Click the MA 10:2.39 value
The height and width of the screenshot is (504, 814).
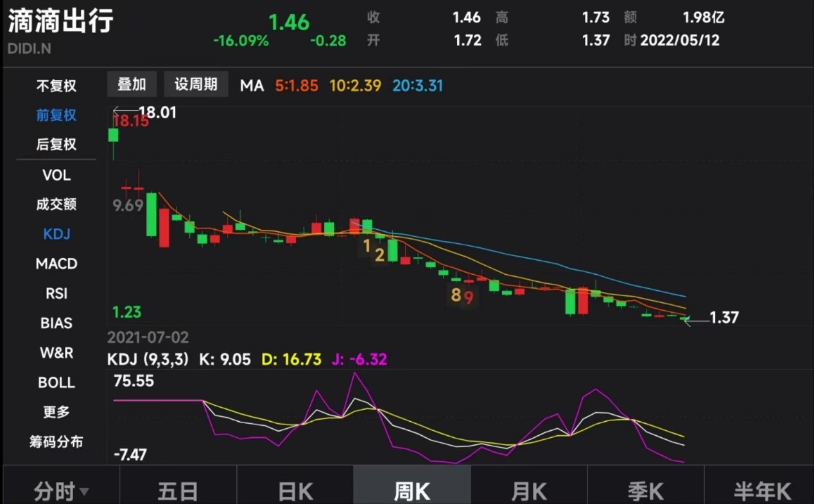click(x=356, y=85)
